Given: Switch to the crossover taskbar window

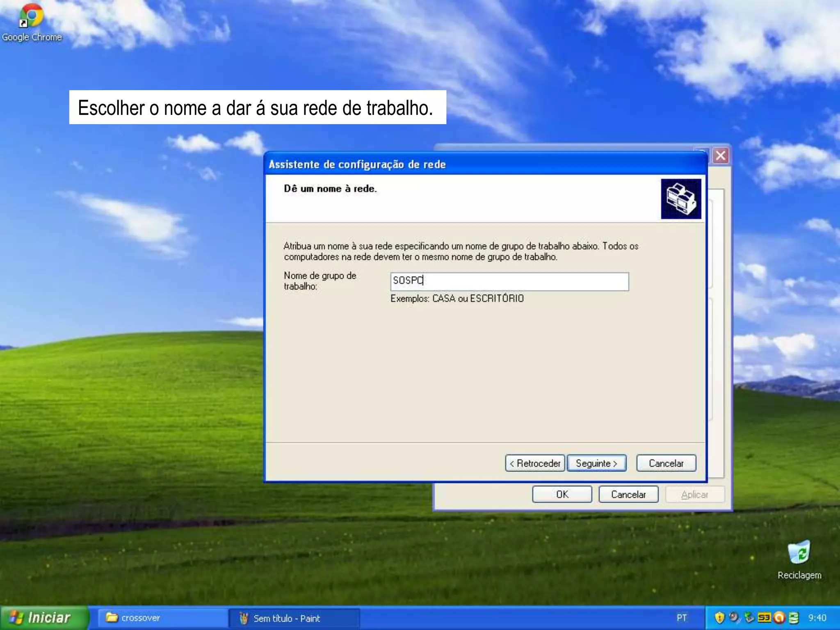Looking at the screenshot, I should [162, 618].
